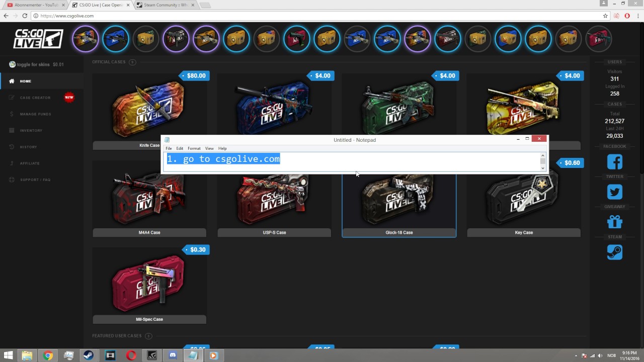This screenshot has width=644, height=362.
Task: Open the orange media player taskbar icon
Action: click(x=213, y=355)
